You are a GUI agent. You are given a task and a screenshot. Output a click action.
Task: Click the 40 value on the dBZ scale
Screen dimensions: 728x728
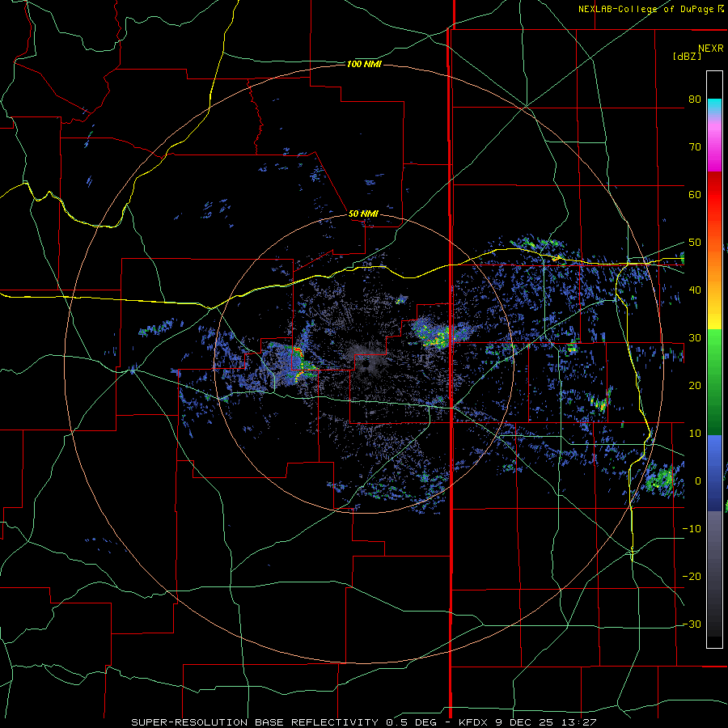(695, 290)
